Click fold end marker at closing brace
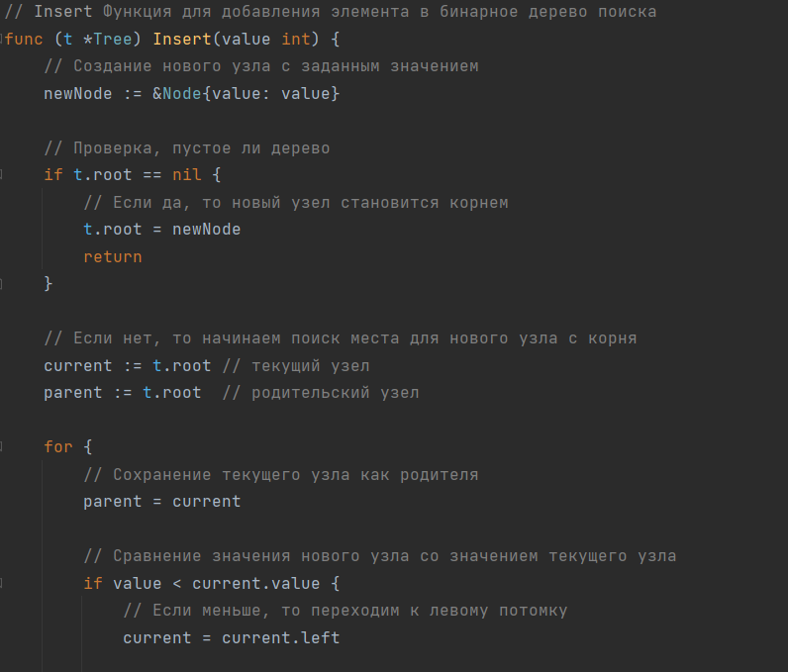This screenshot has height=672, width=788. pyautogui.click(x=3, y=284)
